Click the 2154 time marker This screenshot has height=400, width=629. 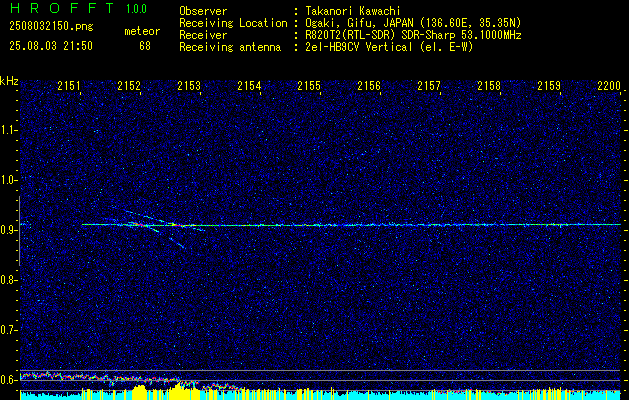[249, 85]
